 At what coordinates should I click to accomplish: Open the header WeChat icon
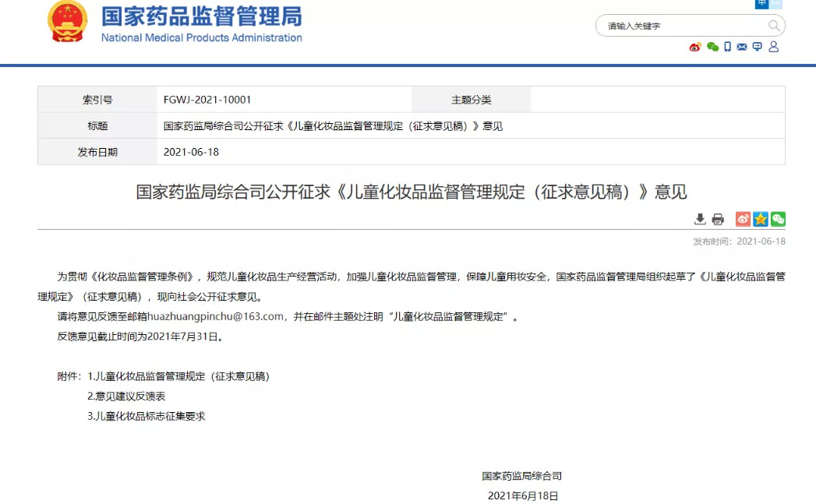point(712,47)
